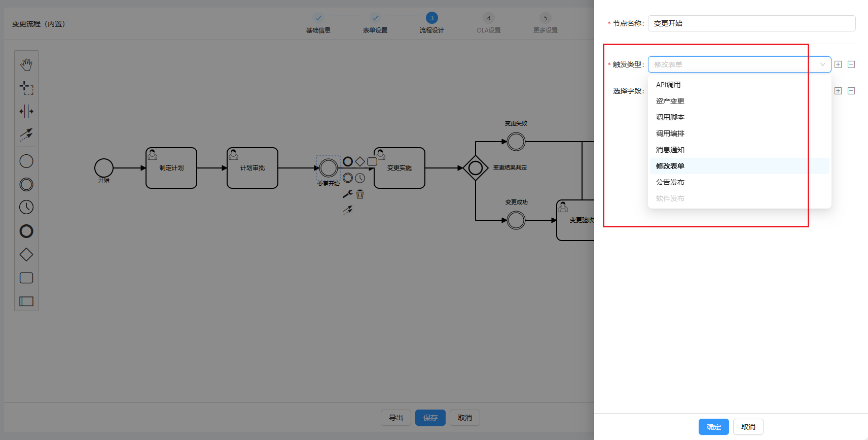The height and width of the screenshot is (440, 868).
Task: Delete selected node with trash icon
Action: pos(360,194)
